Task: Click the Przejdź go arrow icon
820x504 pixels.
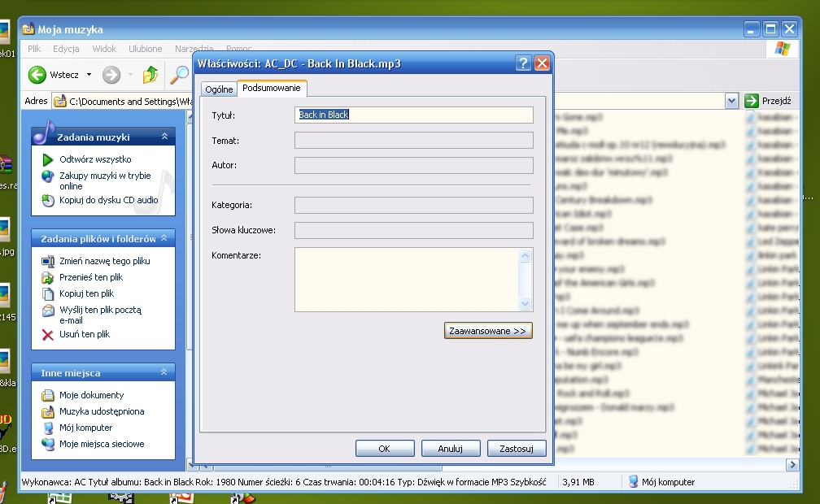Action: pos(752,101)
